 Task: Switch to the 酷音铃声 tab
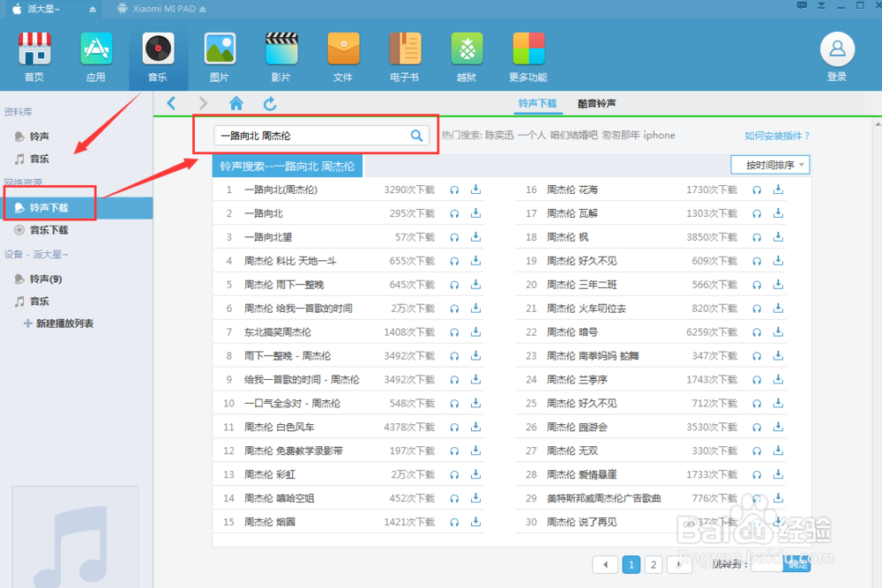(x=597, y=103)
